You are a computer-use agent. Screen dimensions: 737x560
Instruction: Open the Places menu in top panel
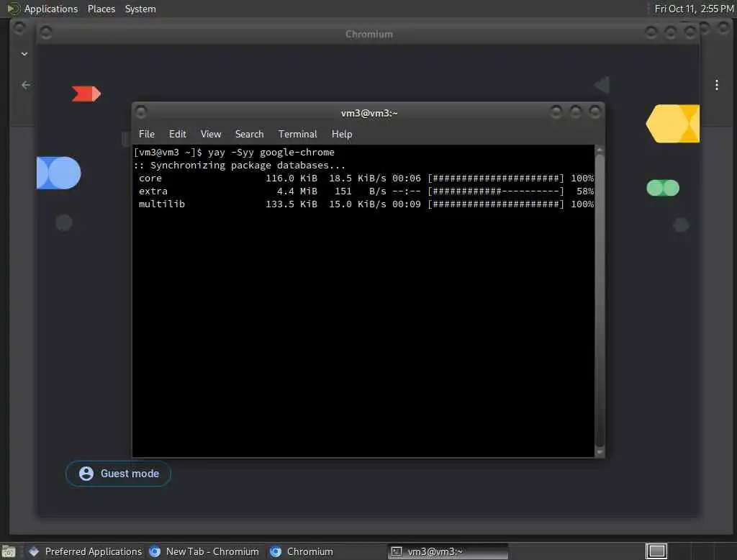[101, 9]
